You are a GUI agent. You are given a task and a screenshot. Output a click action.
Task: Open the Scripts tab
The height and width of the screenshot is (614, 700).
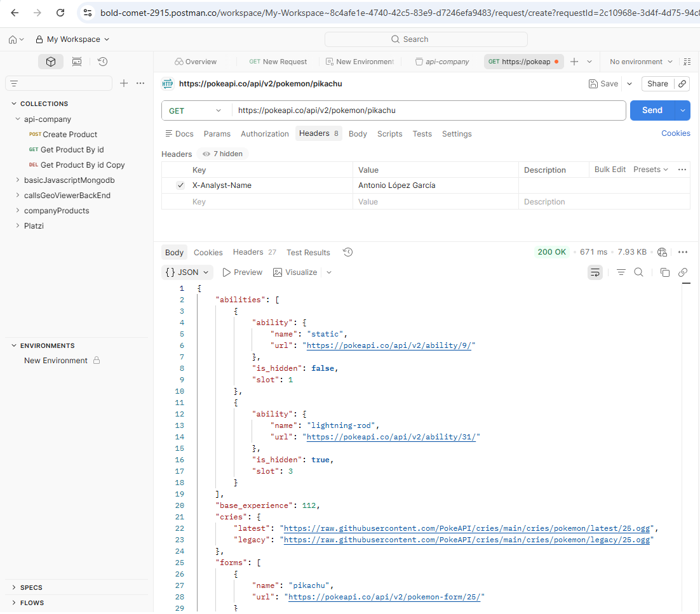coord(390,134)
